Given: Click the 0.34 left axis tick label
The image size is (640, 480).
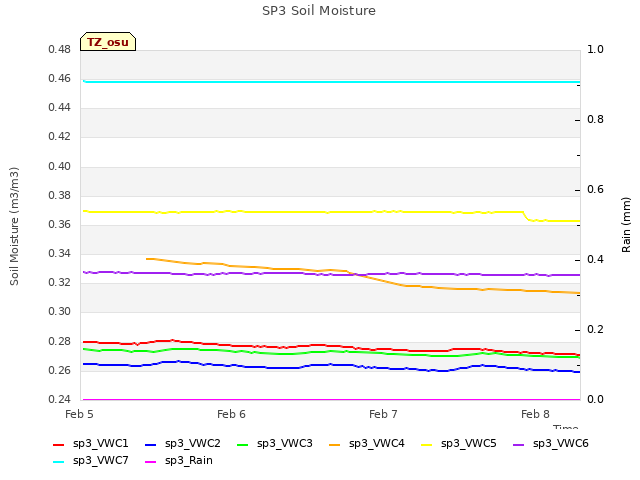Looking at the screenshot, I should pos(60,253).
